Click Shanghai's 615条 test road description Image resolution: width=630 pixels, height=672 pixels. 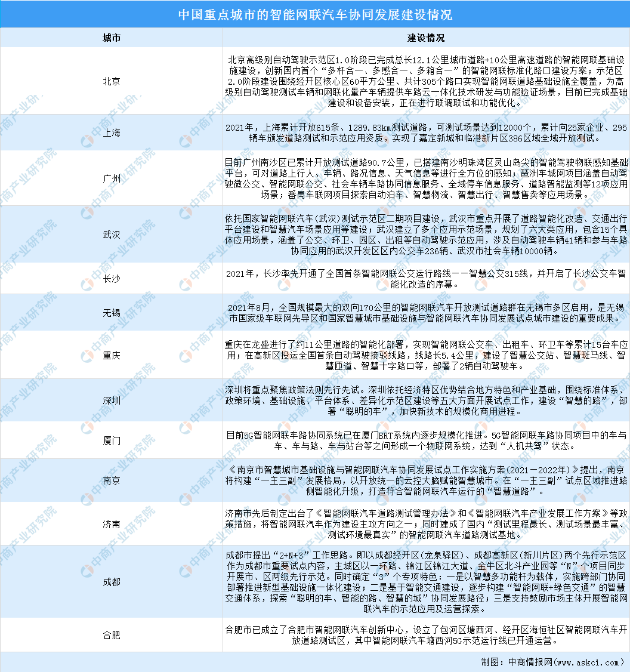pyautogui.click(x=425, y=132)
